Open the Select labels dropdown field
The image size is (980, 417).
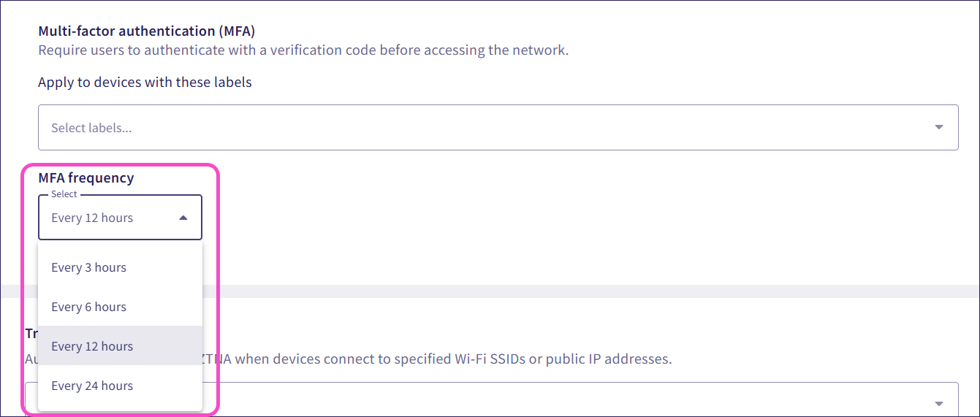[497, 128]
